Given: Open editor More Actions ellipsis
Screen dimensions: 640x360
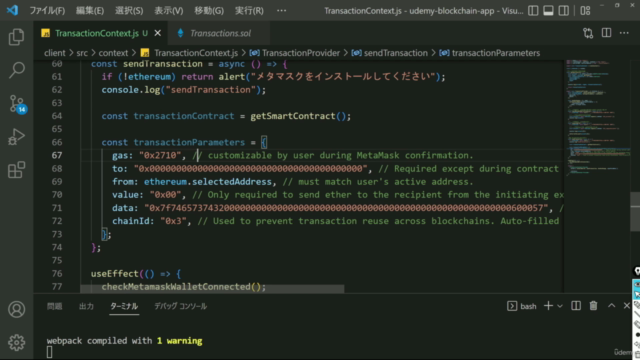Looking at the screenshot, I should [x=624, y=33].
